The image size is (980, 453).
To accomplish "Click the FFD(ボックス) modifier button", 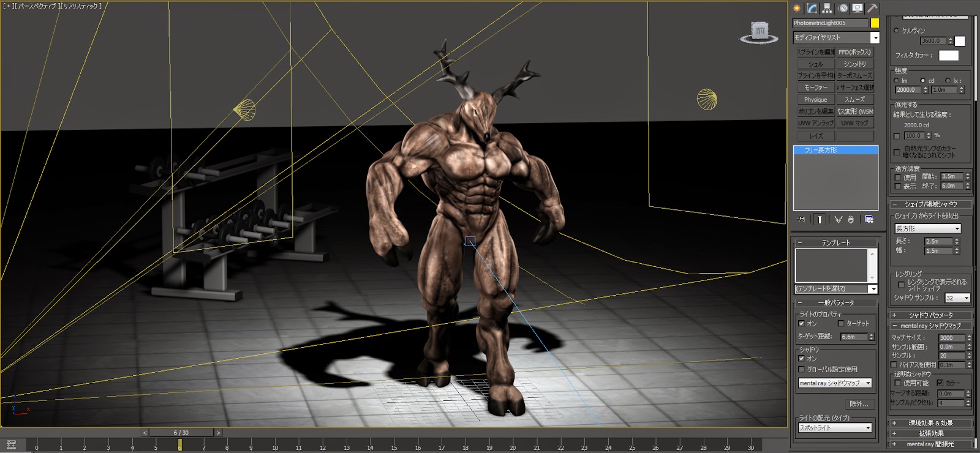I will 854,52.
